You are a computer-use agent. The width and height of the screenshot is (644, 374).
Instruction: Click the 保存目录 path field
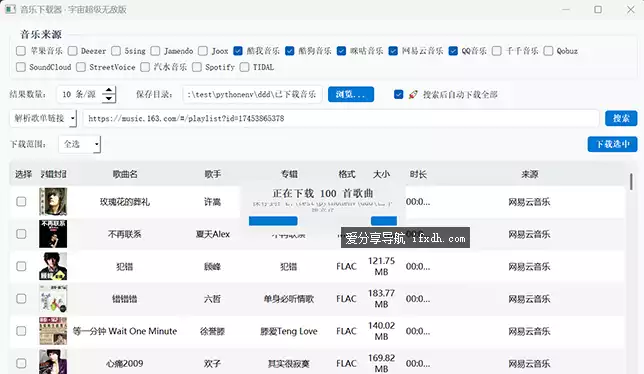pos(252,94)
